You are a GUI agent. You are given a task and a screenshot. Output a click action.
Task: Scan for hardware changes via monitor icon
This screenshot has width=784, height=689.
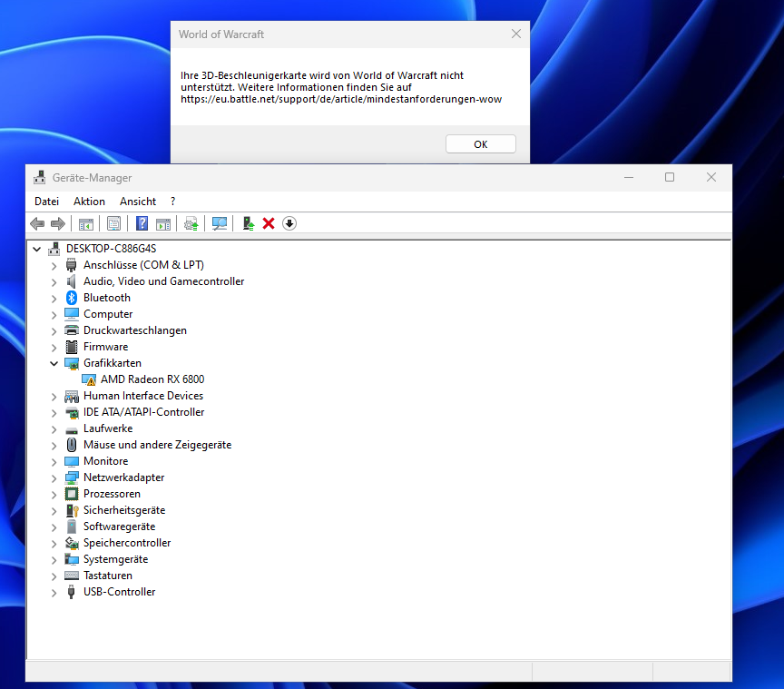click(219, 223)
